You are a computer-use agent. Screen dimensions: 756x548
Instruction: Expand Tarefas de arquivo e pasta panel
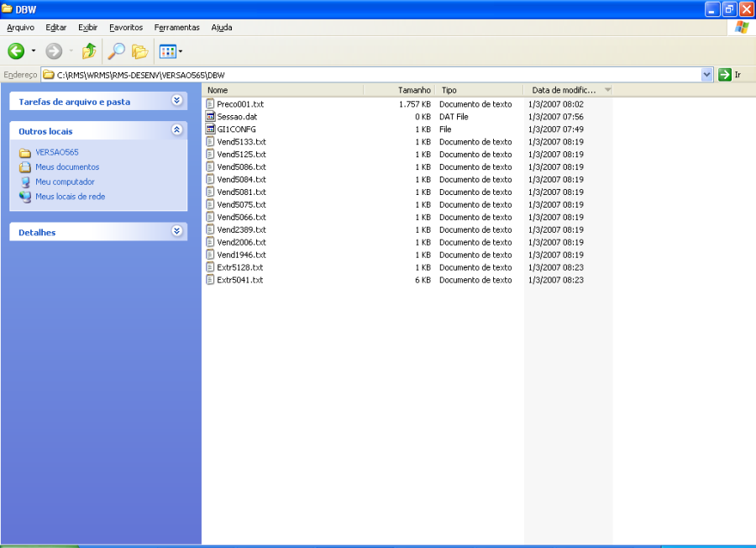pyautogui.click(x=177, y=100)
